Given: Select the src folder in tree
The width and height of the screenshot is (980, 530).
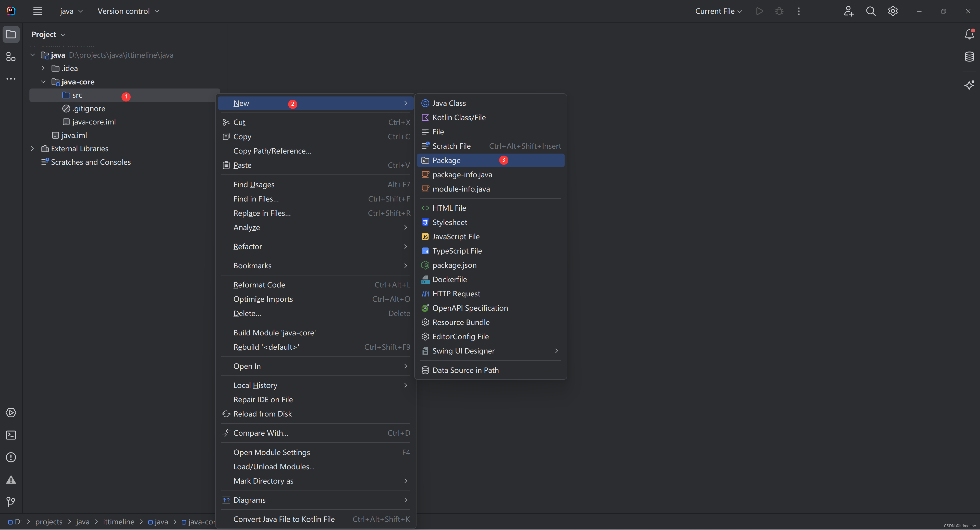Looking at the screenshot, I should (124, 95).
